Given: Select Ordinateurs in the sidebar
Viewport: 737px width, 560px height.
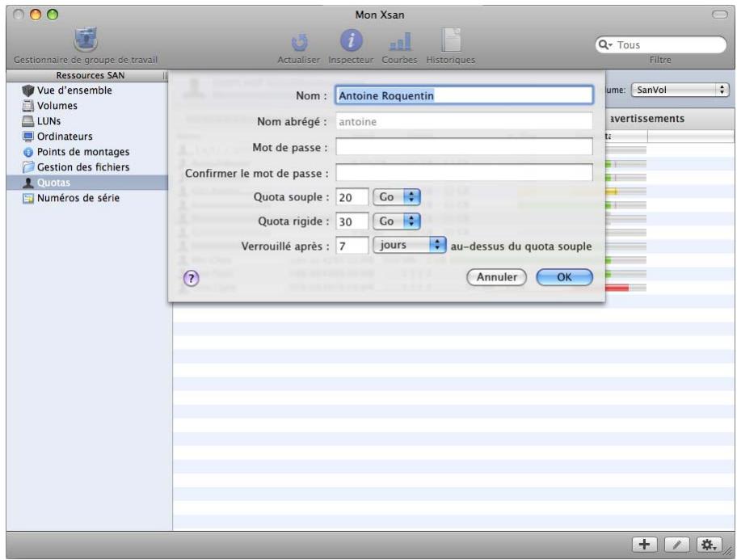Looking at the screenshot, I should coord(57,137).
